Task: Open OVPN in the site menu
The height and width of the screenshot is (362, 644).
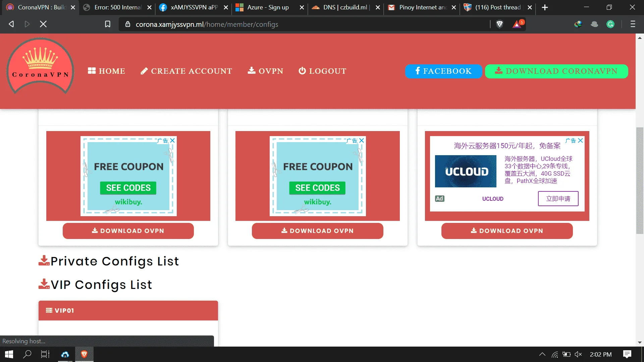Action: coord(265,71)
